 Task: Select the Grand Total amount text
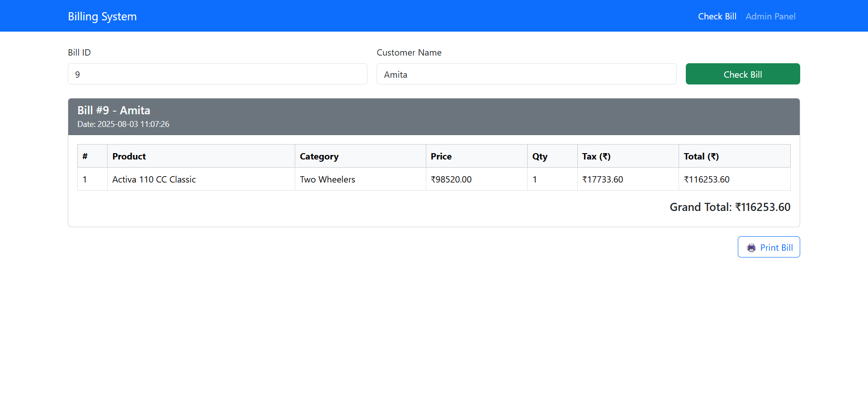tap(730, 207)
